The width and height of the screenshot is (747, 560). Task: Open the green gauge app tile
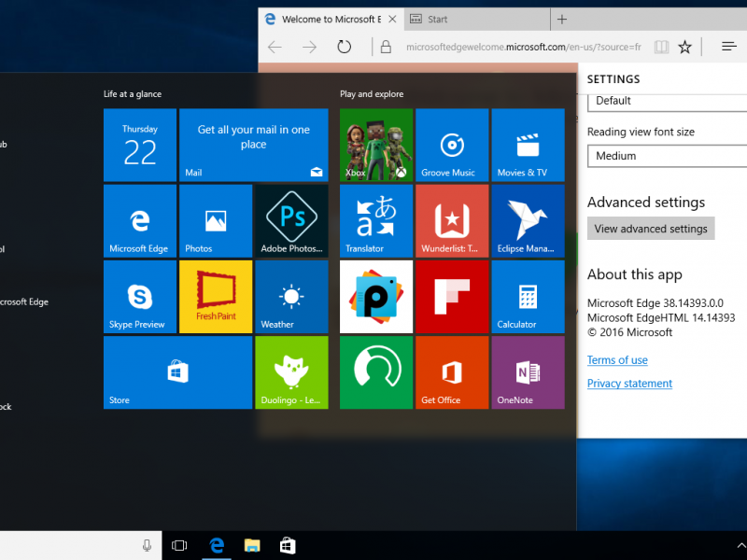pos(376,372)
